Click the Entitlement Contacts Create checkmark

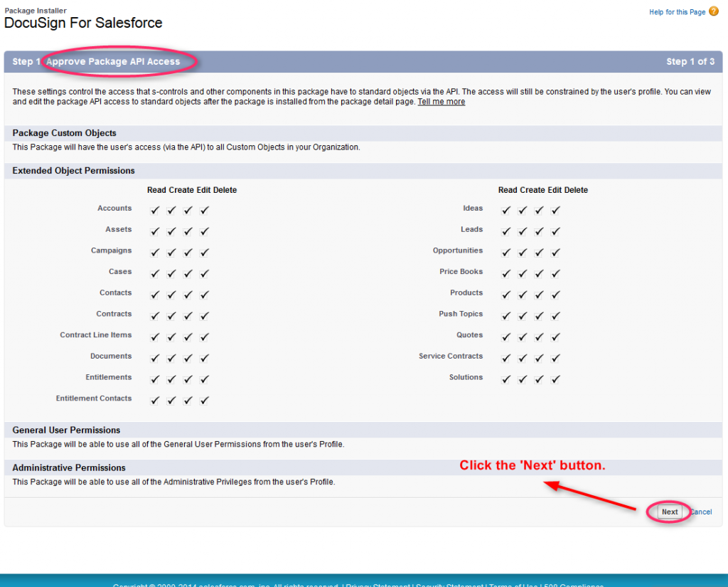tap(171, 400)
